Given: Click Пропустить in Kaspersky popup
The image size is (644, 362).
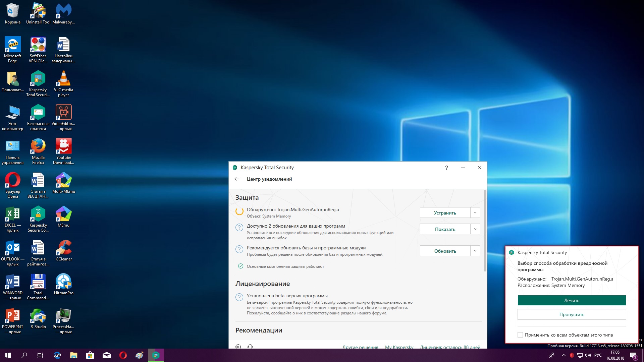Looking at the screenshot, I should tap(572, 314).
